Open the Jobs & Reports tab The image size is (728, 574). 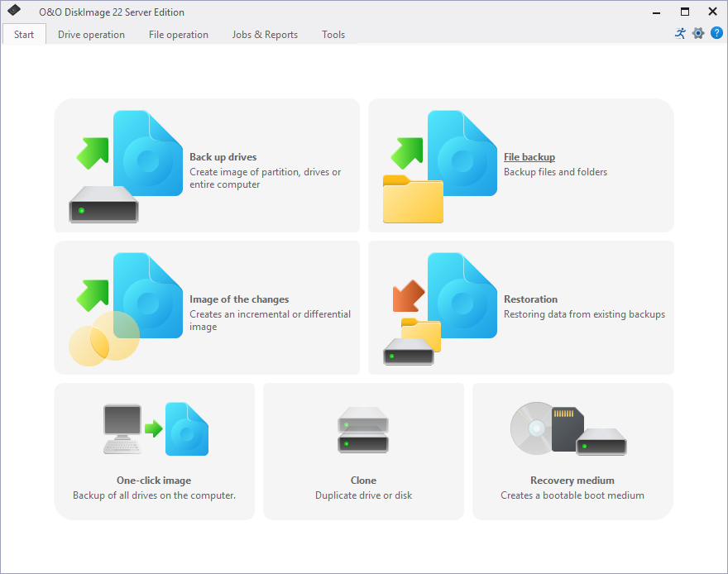(265, 35)
